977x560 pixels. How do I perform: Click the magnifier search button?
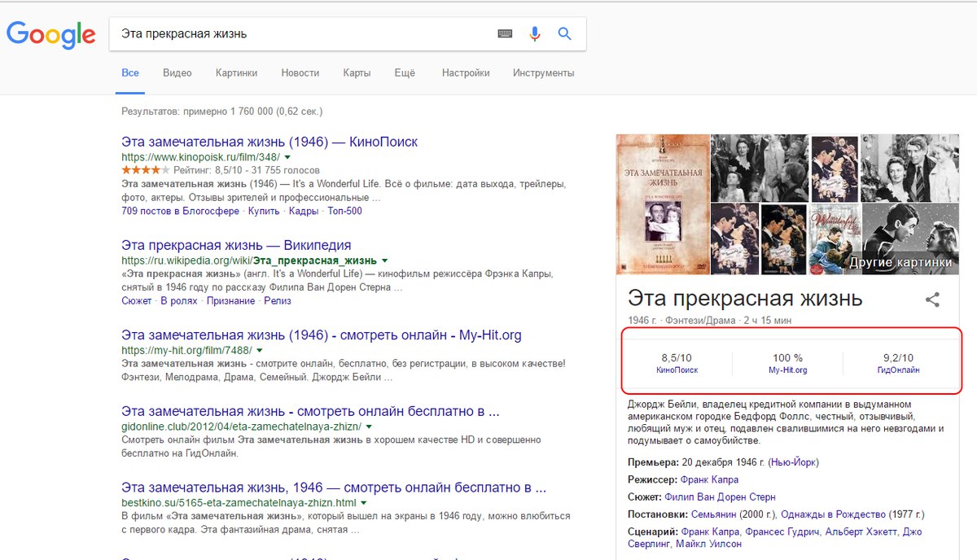[564, 34]
